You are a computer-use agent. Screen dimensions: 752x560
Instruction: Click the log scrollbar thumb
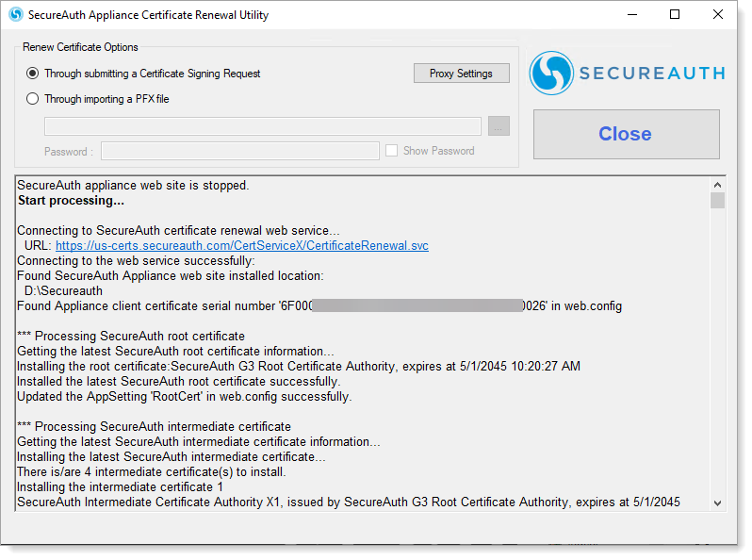pos(718,201)
